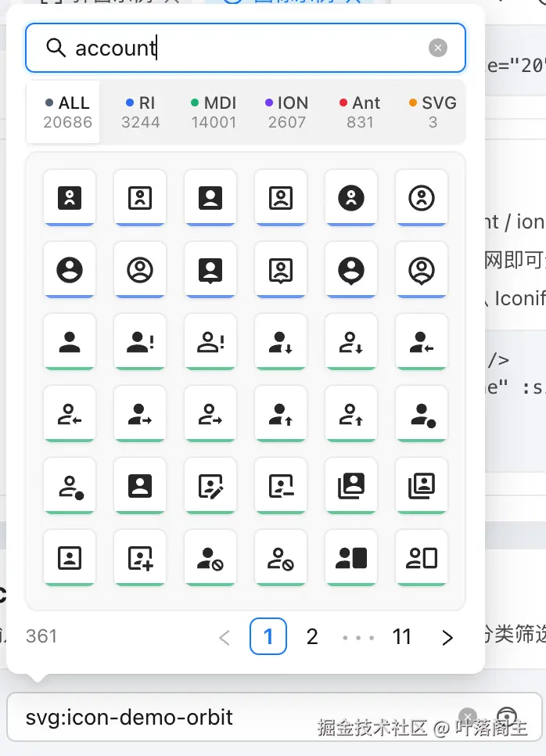
Task: Pick the solid account cancel icon
Action: 210,558
